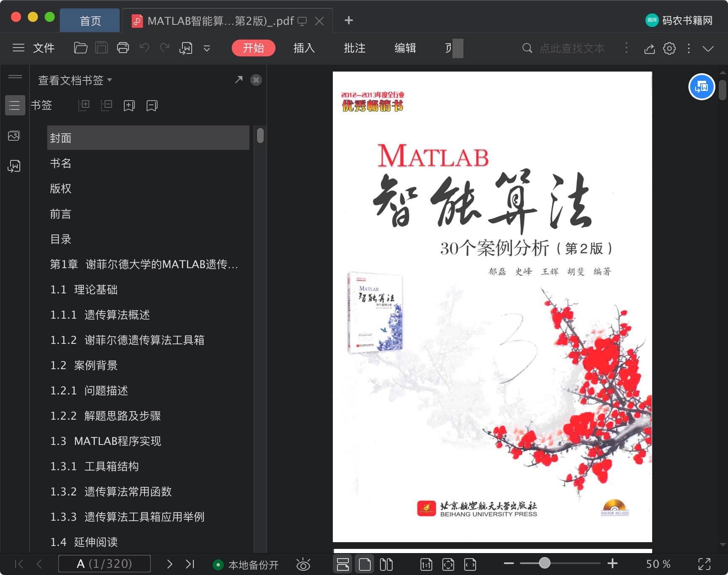Go to the next page arrow
The image size is (728, 575).
(x=170, y=564)
